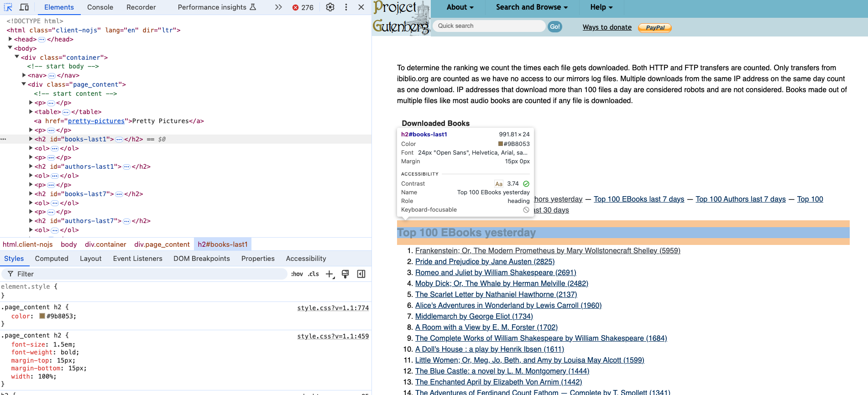This screenshot has width=868, height=395.
Task: Switch to the Console tab
Action: click(100, 7)
